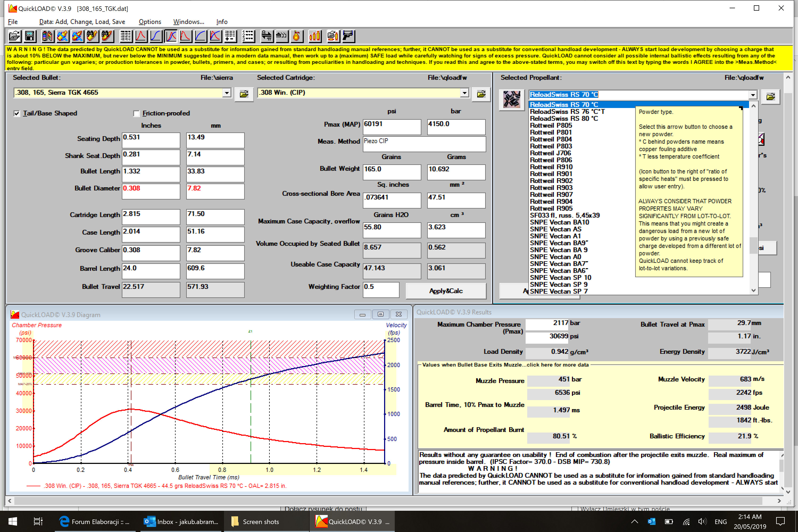
Task: Click the red bar-chart cartridges icon
Action: 315,36
